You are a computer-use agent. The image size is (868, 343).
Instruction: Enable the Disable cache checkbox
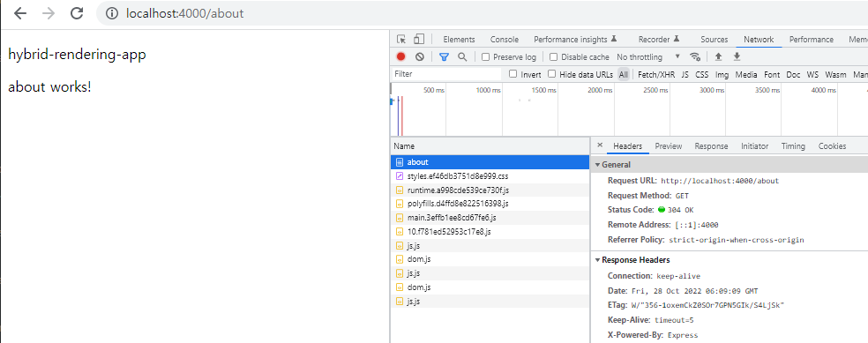click(554, 57)
